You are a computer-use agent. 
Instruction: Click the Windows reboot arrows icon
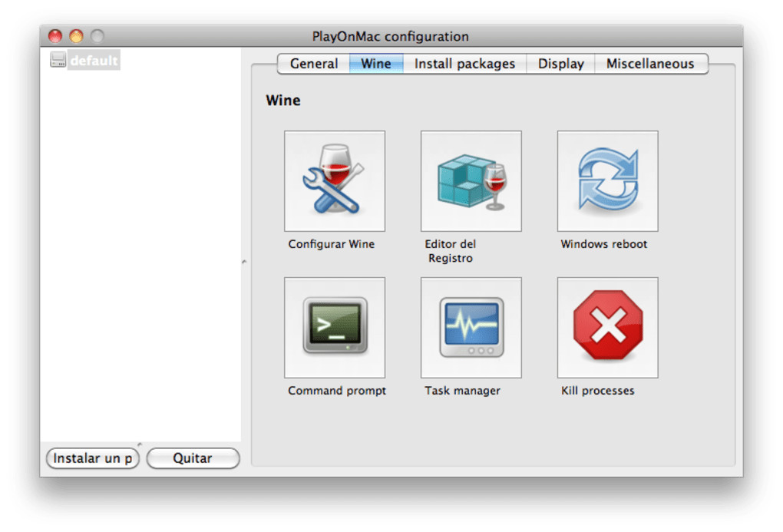tap(608, 181)
